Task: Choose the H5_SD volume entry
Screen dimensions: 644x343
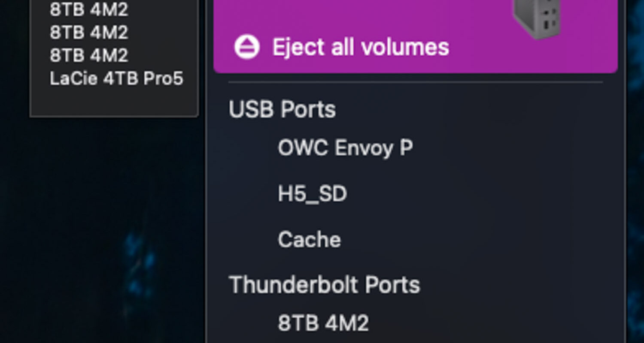Action: click(x=312, y=194)
